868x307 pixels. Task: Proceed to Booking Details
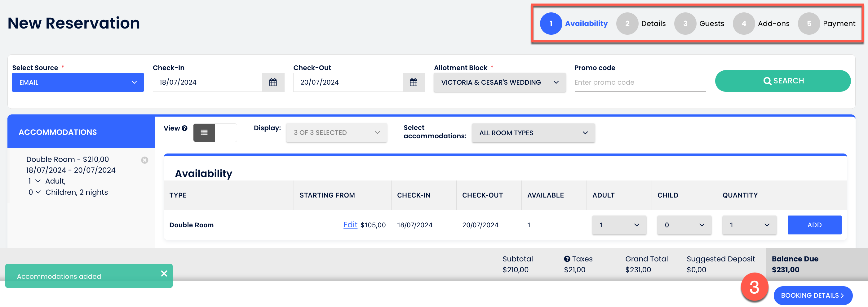click(813, 296)
